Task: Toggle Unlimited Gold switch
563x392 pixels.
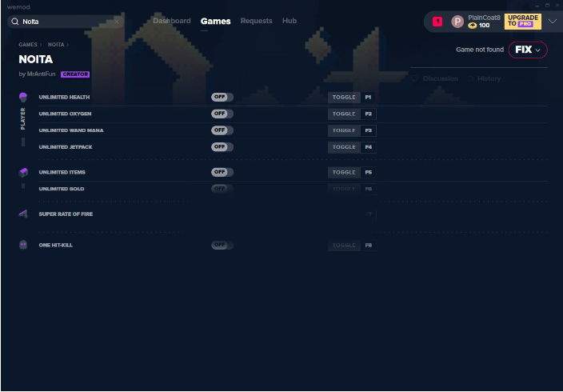Action: [222, 189]
